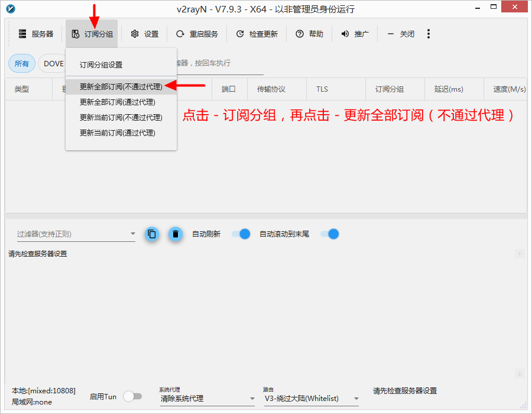This screenshot has height=414, width=532.
Task: Toggle 自动滚动到末尾 switch
Action: [330, 234]
